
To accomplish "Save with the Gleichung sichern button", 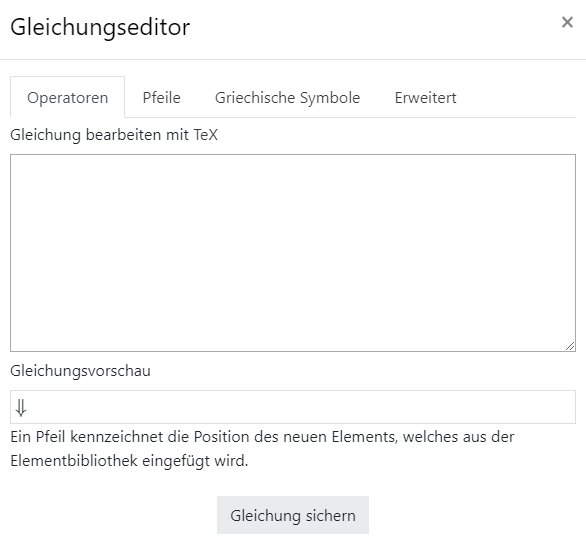I will pyautogui.click(x=293, y=515).
